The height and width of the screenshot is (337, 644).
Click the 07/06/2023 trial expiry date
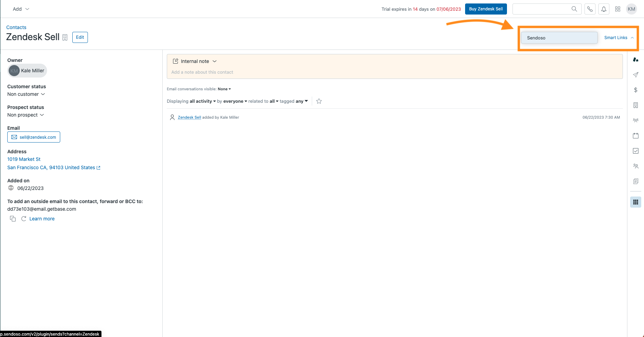448,9
